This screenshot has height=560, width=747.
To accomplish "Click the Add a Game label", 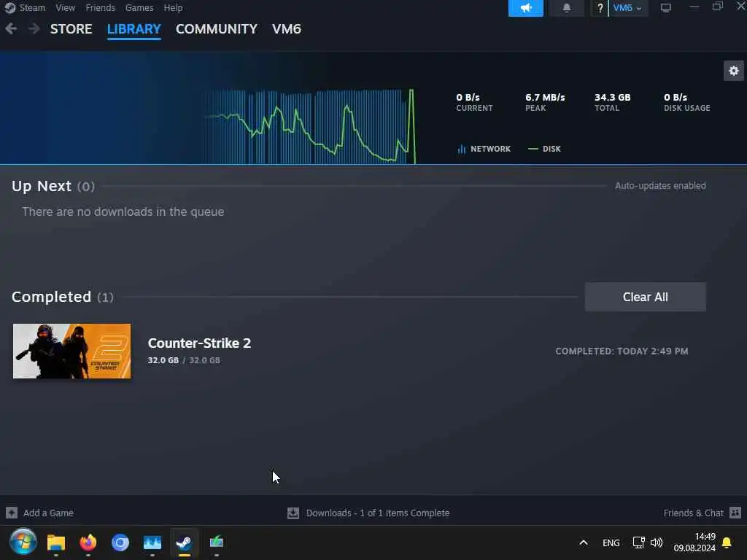I will (48, 513).
